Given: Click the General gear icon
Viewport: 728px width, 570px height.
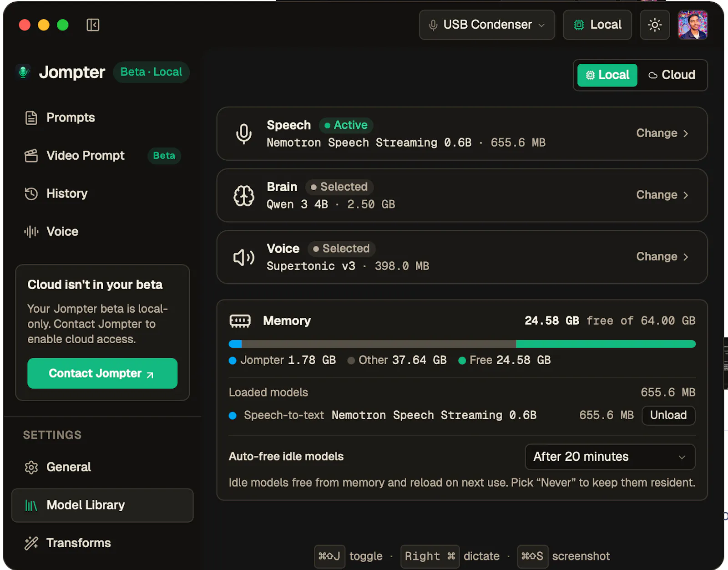Looking at the screenshot, I should (x=31, y=467).
